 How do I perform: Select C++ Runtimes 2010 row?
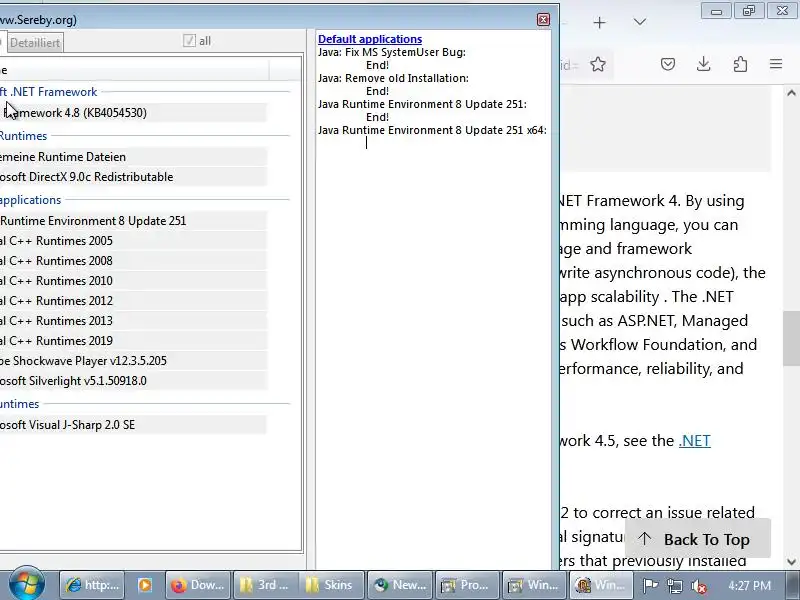(x=133, y=281)
